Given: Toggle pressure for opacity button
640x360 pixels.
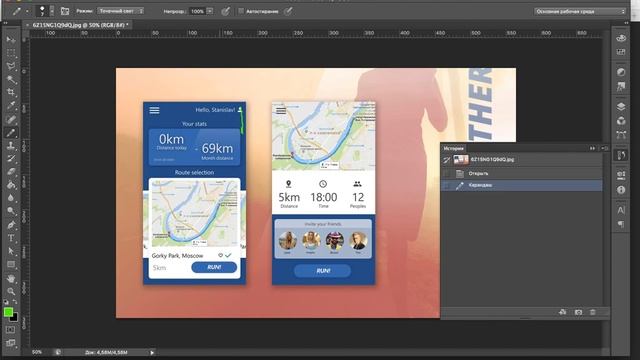Looking at the screenshot, I should pos(226,11).
